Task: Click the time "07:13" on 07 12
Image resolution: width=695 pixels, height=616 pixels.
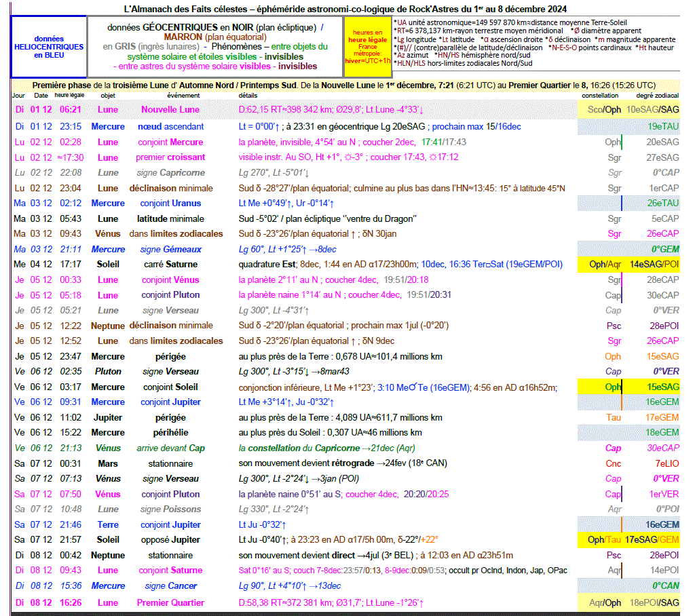Action: pos(71,479)
